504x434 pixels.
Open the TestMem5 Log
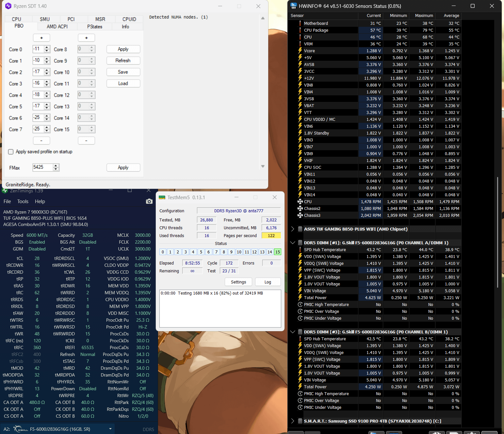coord(268,282)
